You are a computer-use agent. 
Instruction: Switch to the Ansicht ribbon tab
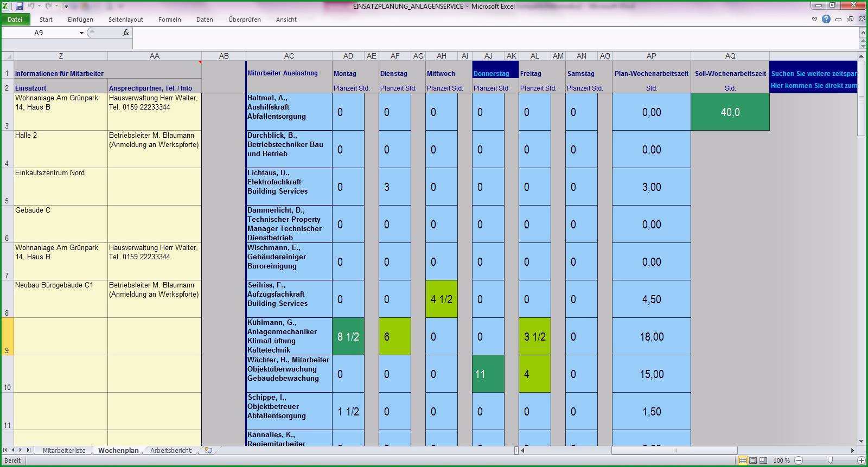pos(286,20)
